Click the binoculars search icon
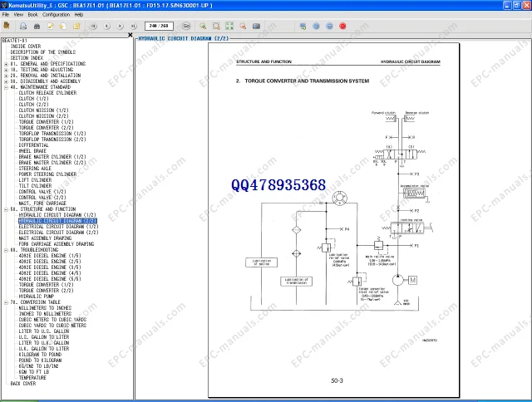Image resolution: width=532 pixels, height=402 pixels. point(37,26)
